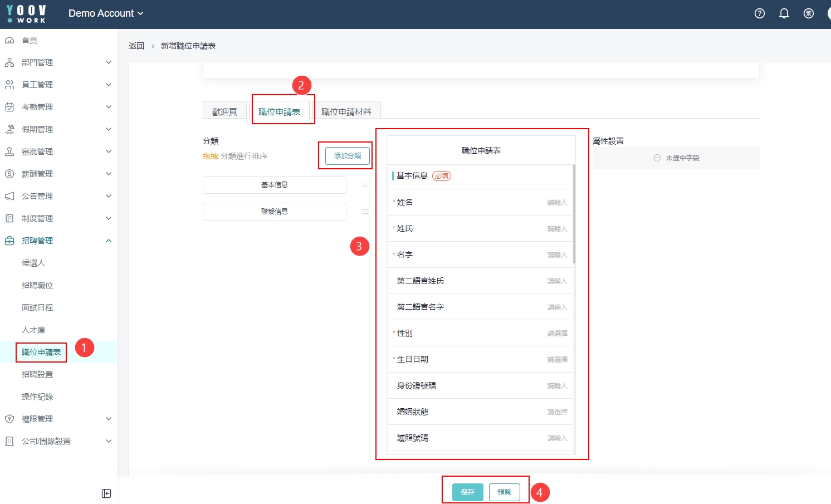831x504 pixels.
Task: Click the YOOV Work logo
Action: 26,14
